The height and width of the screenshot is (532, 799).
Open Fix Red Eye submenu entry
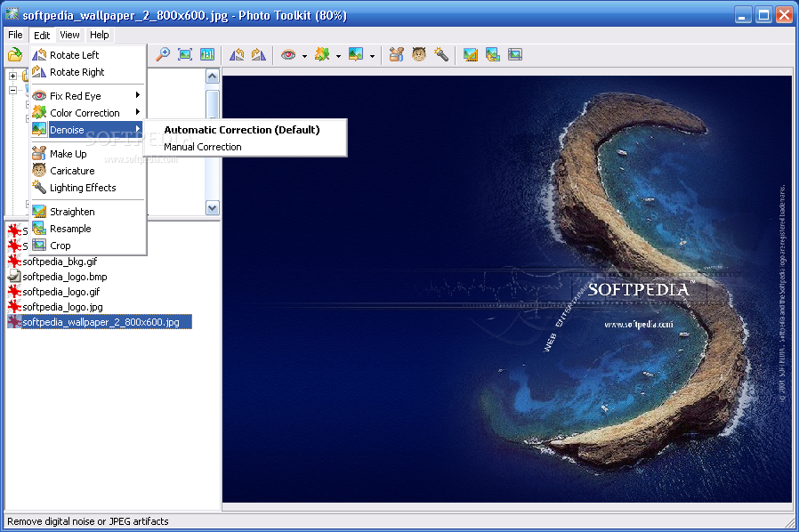click(88, 96)
